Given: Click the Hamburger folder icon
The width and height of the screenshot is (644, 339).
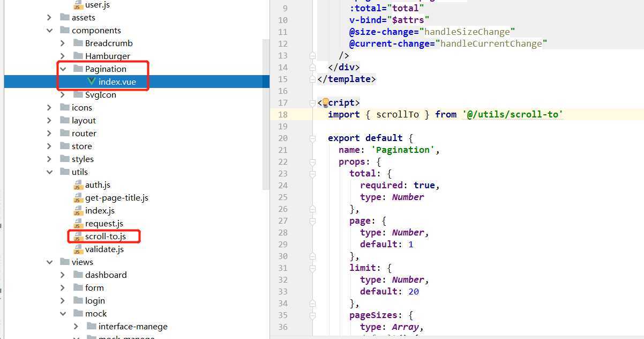Looking at the screenshot, I should coord(78,56).
